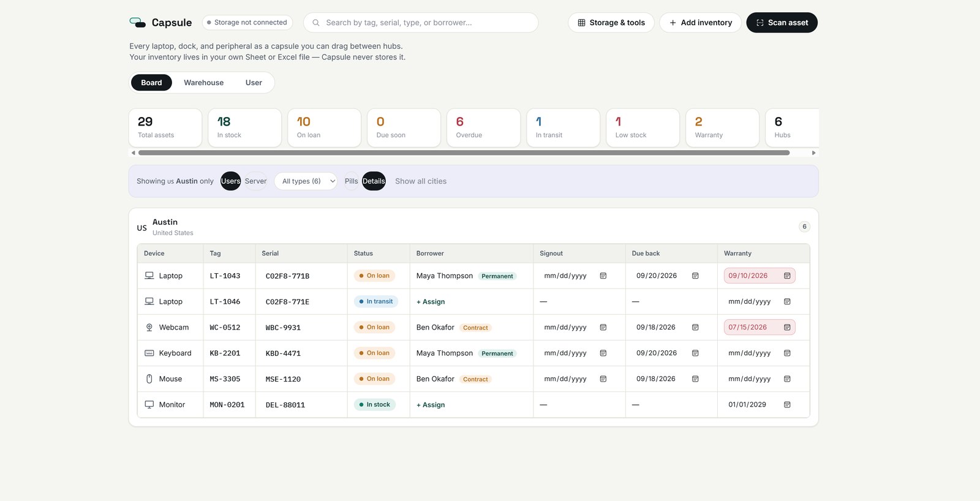Open calendar for KB-2201 warranty date
Viewport: 980px width, 501px height.
click(787, 353)
